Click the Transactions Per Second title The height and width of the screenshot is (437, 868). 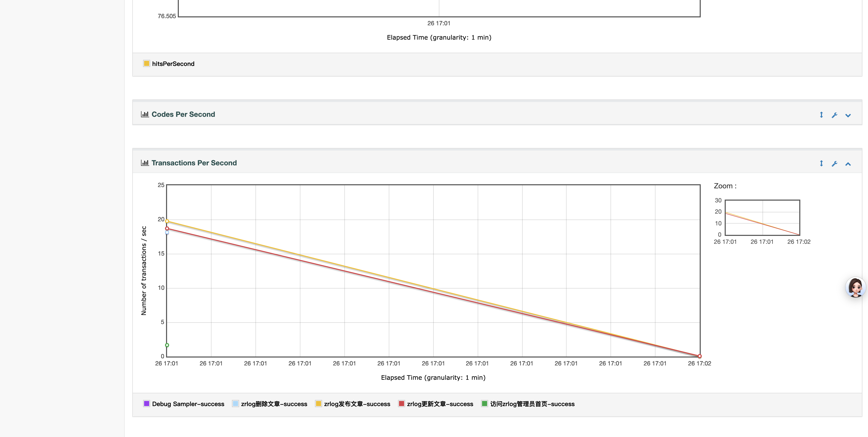194,163
